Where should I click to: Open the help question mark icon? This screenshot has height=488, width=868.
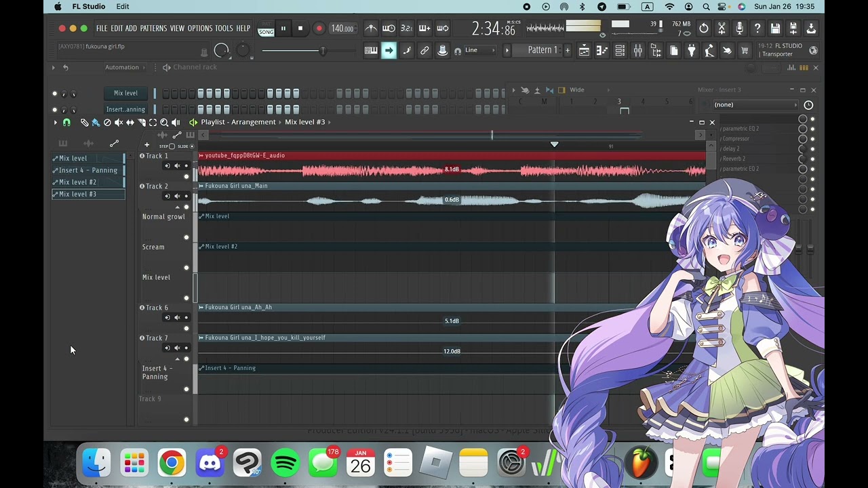click(757, 28)
